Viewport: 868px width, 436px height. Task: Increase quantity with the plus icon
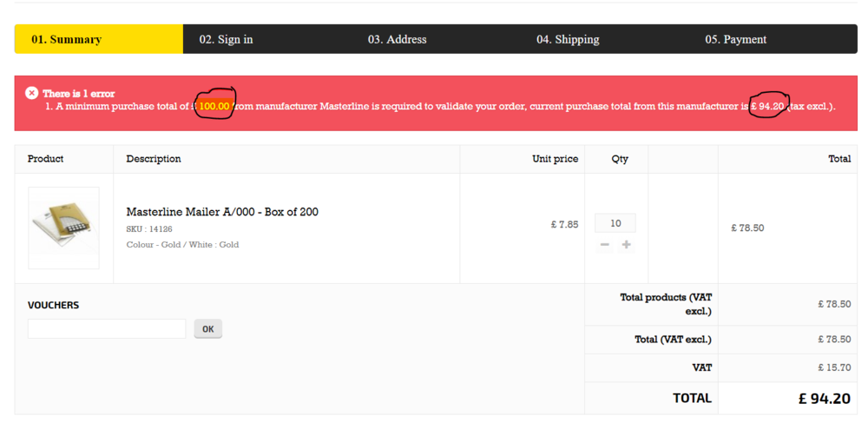(x=626, y=245)
